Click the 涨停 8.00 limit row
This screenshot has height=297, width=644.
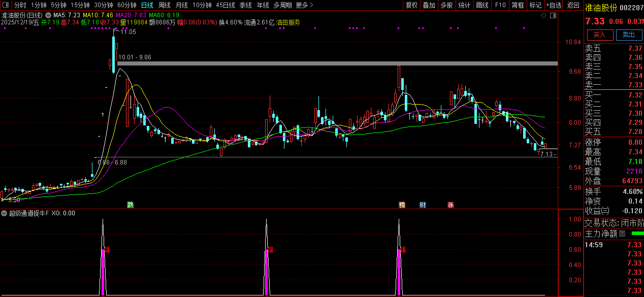pos(614,143)
